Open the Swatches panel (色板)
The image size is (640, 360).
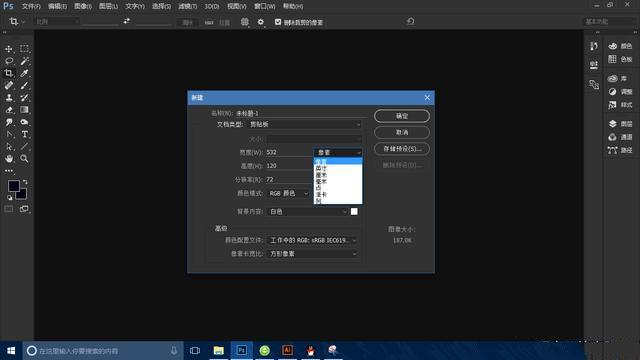coord(620,59)
